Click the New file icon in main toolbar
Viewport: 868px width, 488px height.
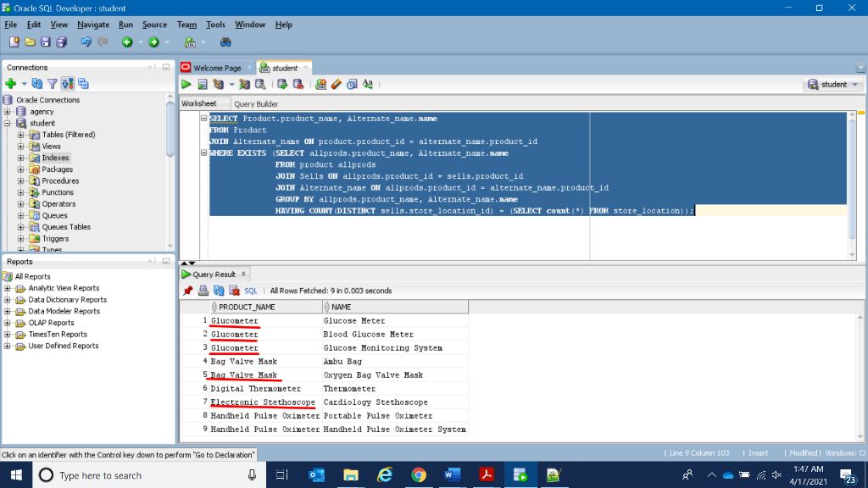14,42
